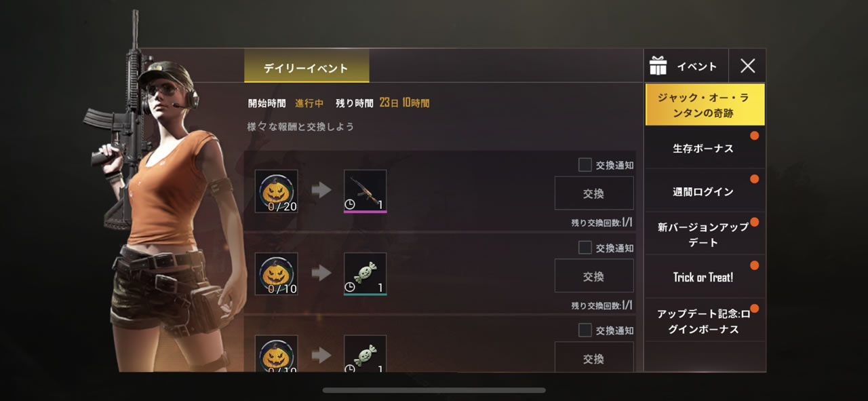Click 交換 button for the rifle reward
Viewport: 868px width, 401px height.
coord(594,193)
